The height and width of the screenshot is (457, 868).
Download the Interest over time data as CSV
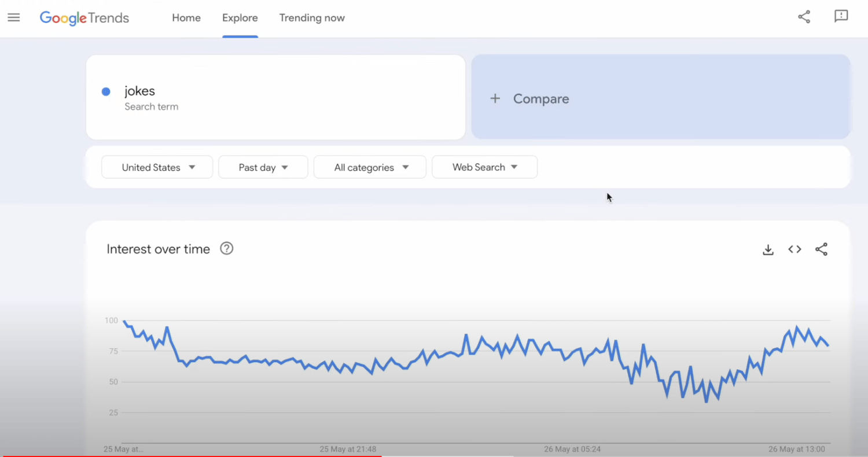click(768, 249)
